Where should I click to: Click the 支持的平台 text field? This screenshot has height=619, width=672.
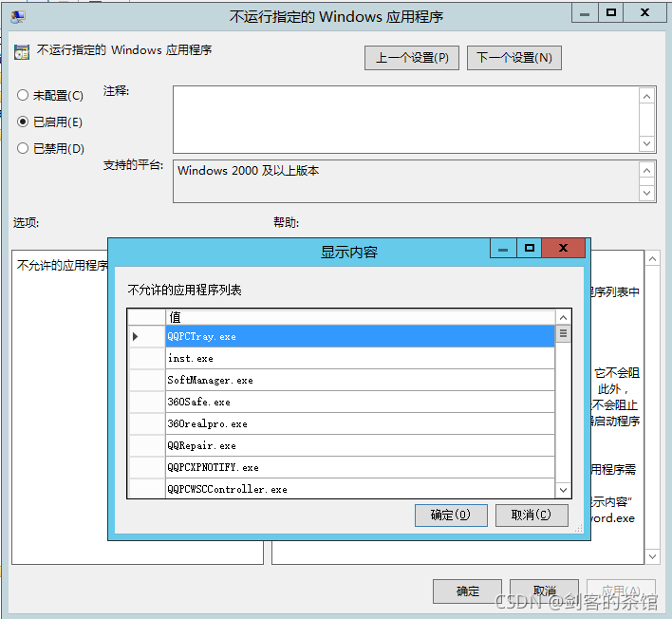[x=405, y=181]
